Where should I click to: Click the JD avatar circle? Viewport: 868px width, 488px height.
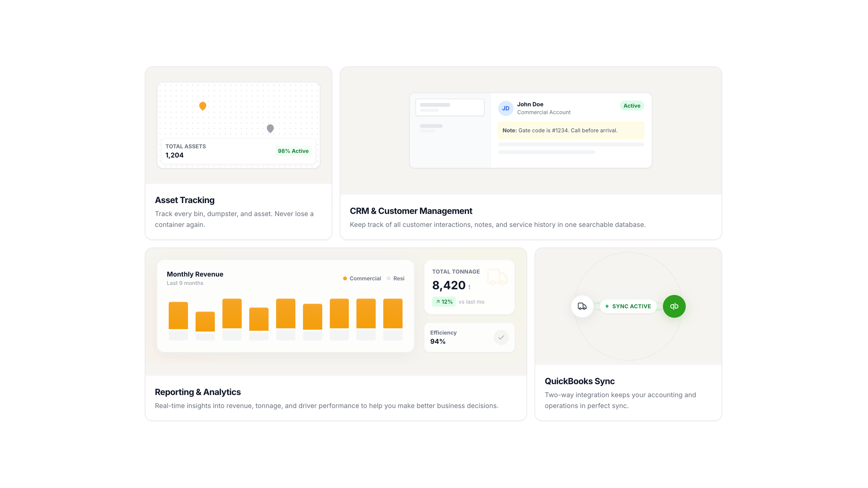click(505, 108)
